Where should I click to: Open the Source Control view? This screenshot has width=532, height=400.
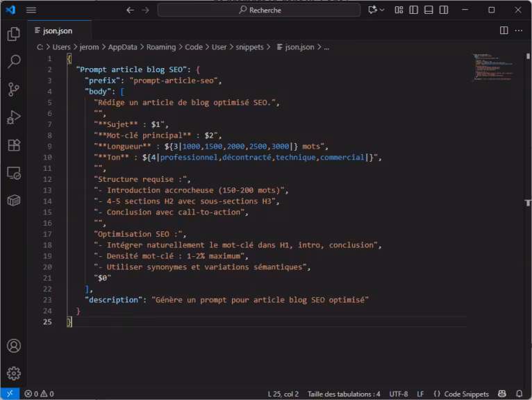pos(13,89)
